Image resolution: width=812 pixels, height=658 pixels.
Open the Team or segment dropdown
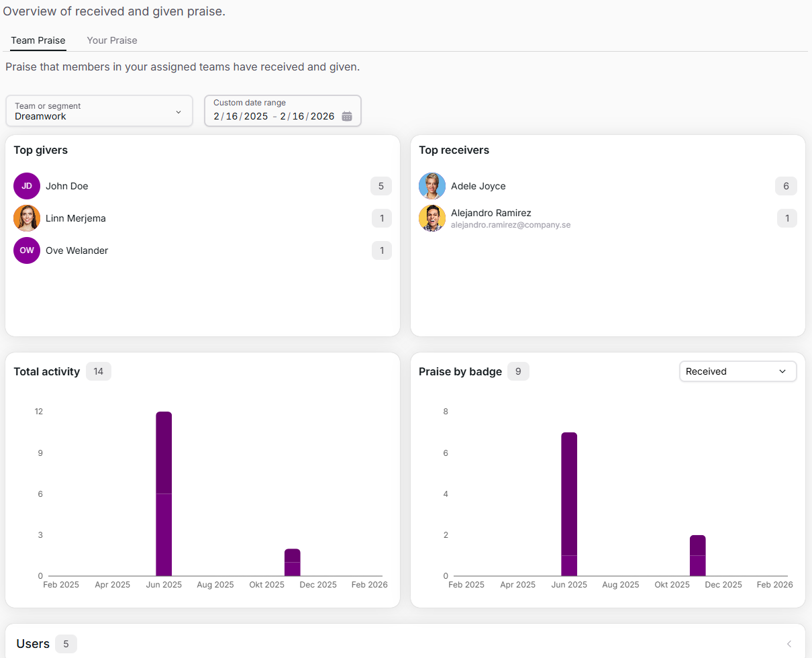(x=99, y=111)
